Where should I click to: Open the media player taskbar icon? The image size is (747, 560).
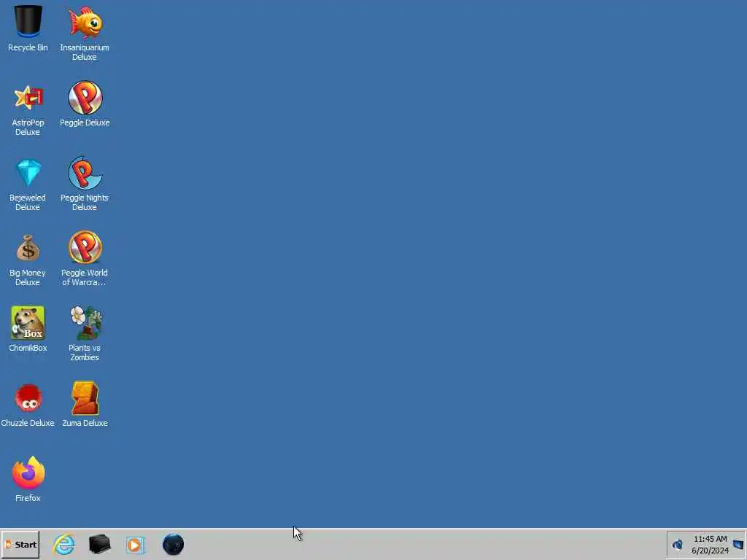pyautogui.click(x=135, y=545)
